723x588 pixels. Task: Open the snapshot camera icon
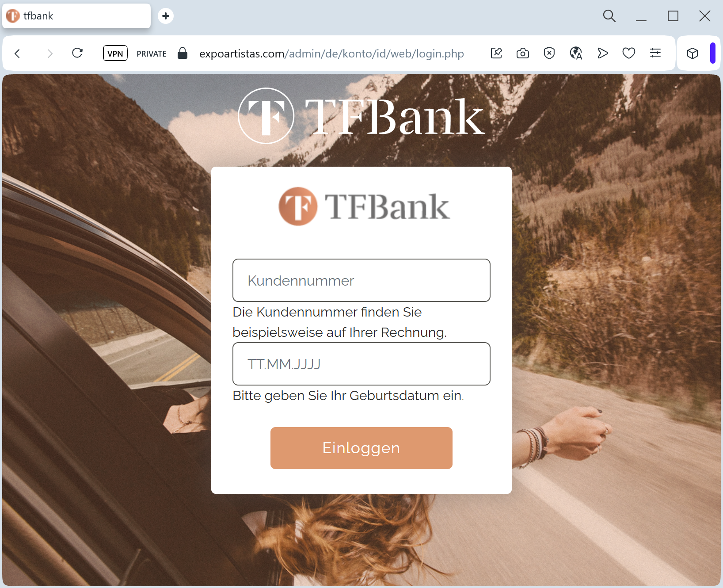[x=523, y=53]
